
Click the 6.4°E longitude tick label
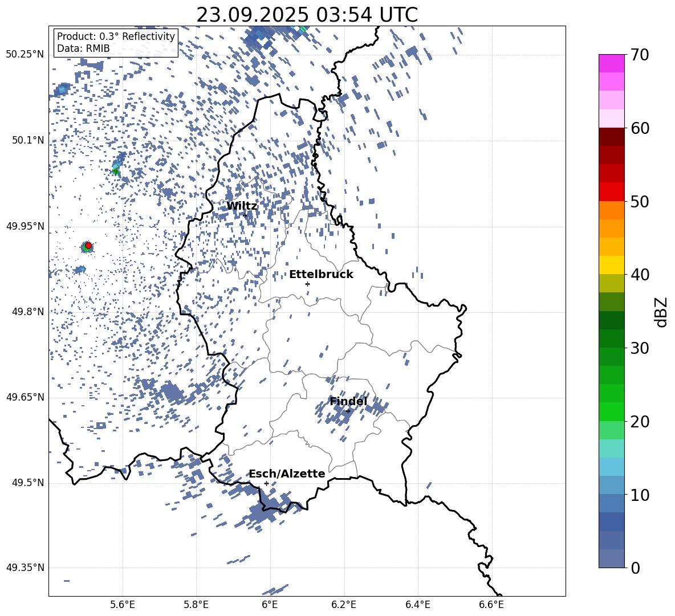click(x=418, y=605)
